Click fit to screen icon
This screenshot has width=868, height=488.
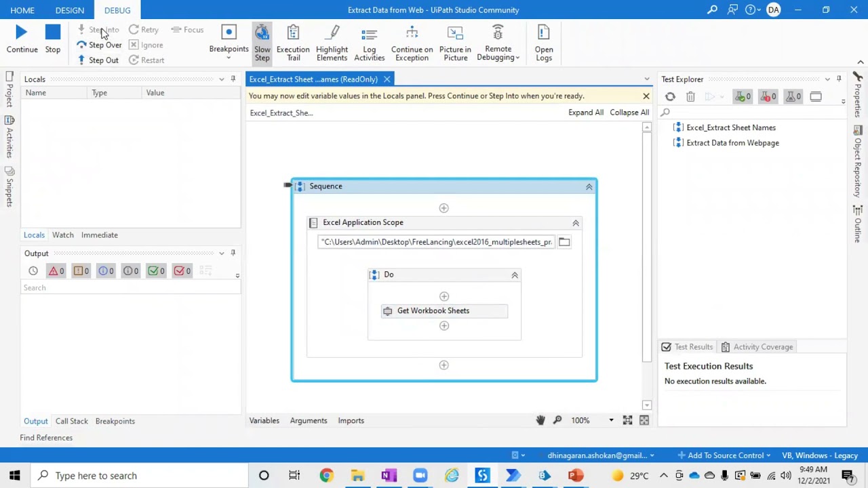(627, 420)
